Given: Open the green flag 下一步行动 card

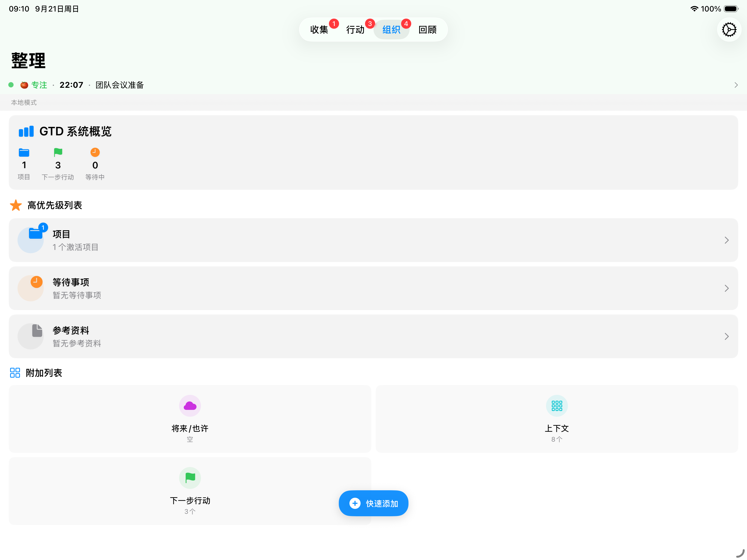Looking at the screenshot, I should 190,478.
